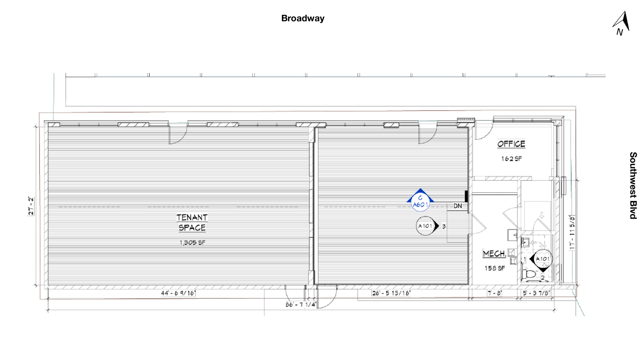Click the 27' - 2" vertical dimension

(x=31, y=206)
